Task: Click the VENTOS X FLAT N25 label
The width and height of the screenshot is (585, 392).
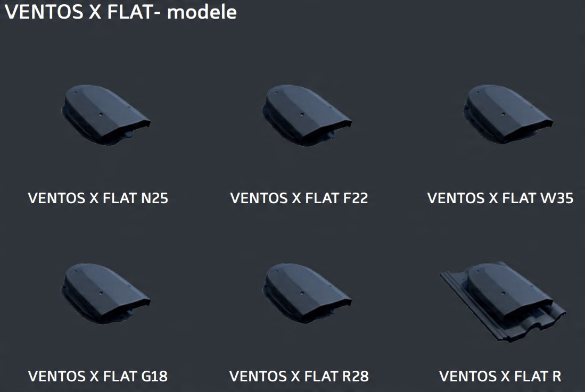Action: click(x=98, y=198)
